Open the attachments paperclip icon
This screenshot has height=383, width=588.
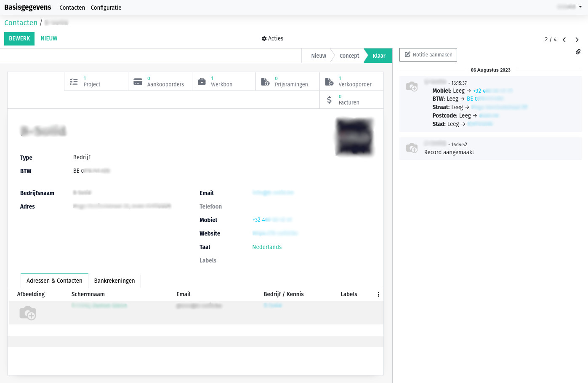578,51
